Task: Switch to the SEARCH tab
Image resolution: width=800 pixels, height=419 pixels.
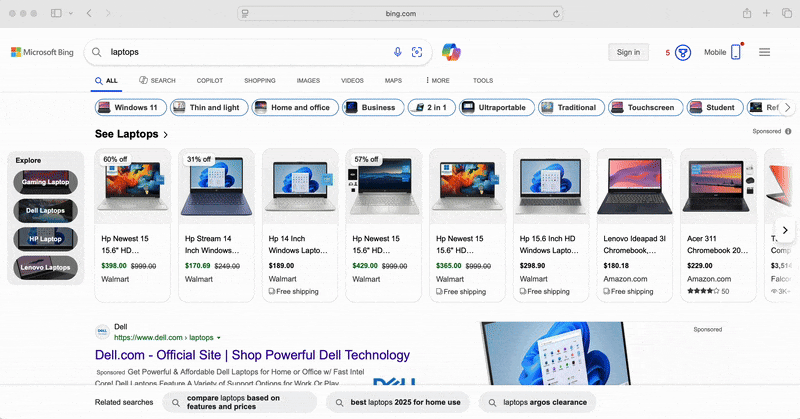Action: click(x=157, y=81)
